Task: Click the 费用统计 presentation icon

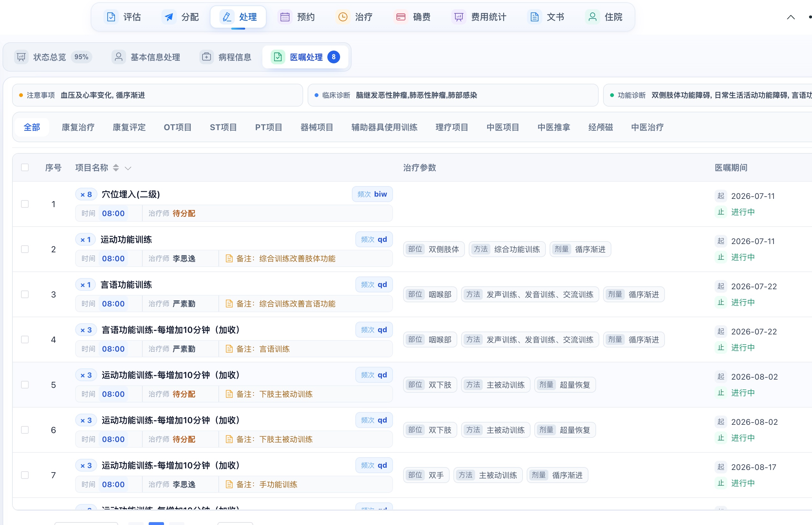Action: [x=459, y=17]
